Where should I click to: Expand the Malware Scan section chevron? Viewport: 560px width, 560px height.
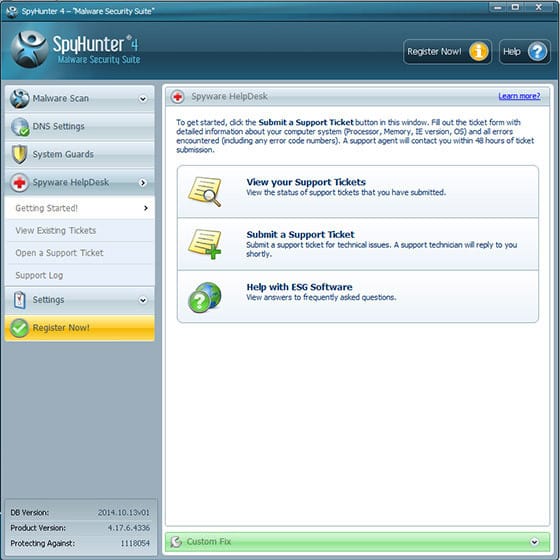(x=143, y=99)
